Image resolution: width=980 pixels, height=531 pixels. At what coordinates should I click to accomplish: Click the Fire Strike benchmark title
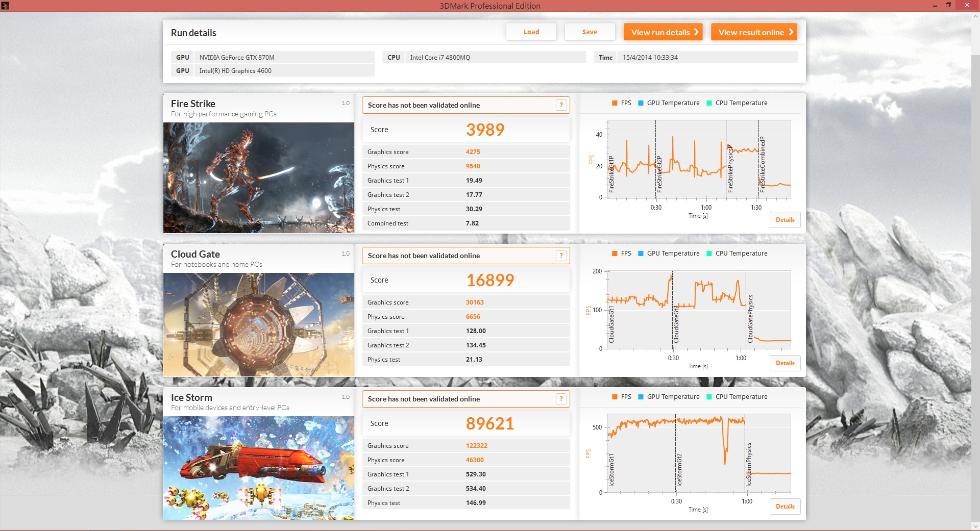pos(193,104)
